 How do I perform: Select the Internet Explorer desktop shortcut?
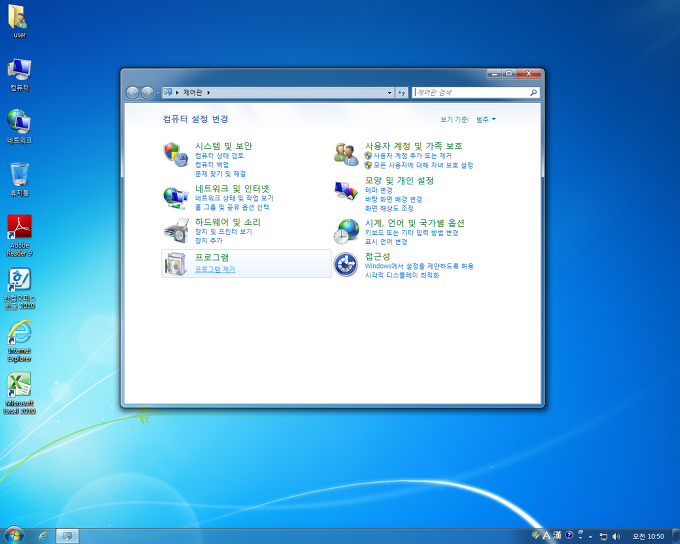tap(19, 341)
